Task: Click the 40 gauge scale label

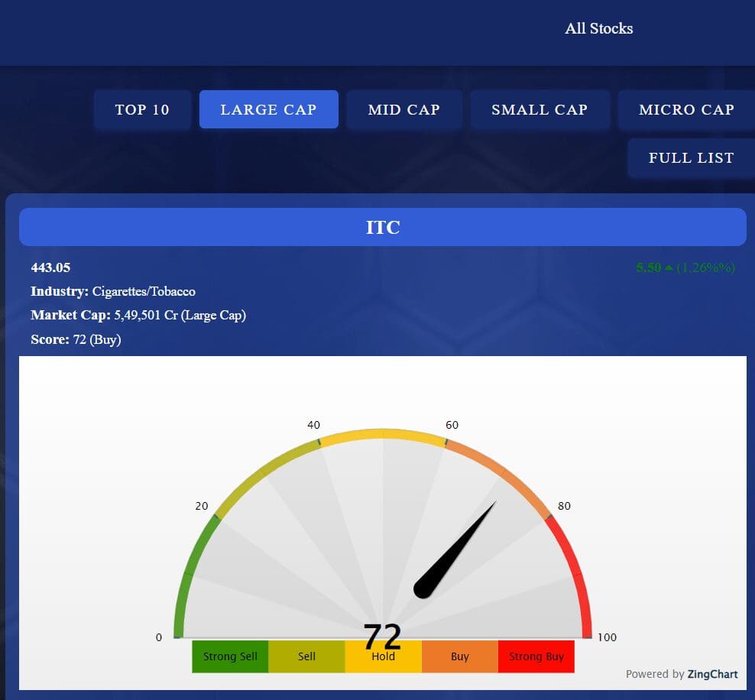Action: pyautogui.click(x=313, y=425)
